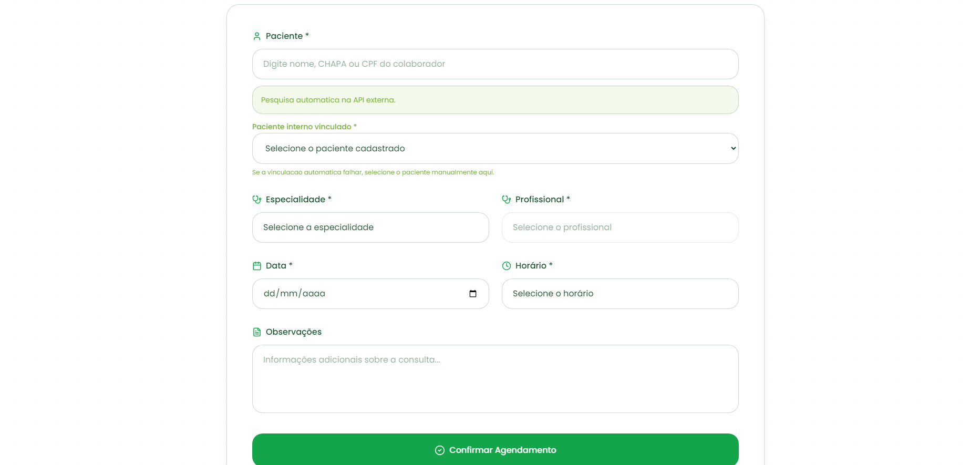
Task: Click the Horário label text
Action: [x=534, y=266]
